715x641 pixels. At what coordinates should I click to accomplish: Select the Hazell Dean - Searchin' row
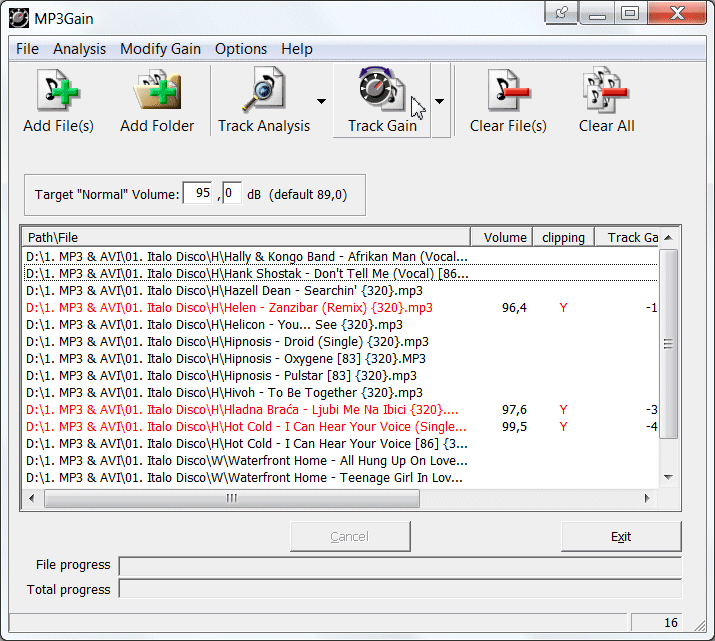pyautogui.click(x=341, y=290)
